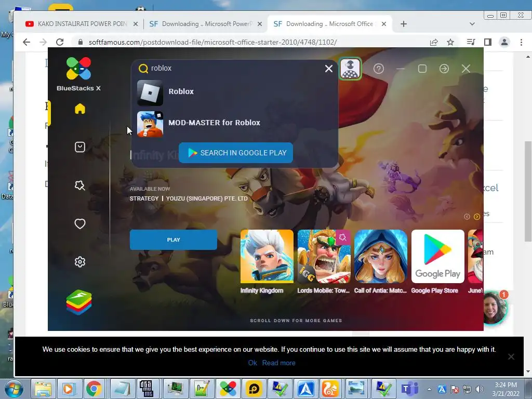Click the search box containing roblox
The width and height of the screenshot is (532, 399).
coord(231,68)
